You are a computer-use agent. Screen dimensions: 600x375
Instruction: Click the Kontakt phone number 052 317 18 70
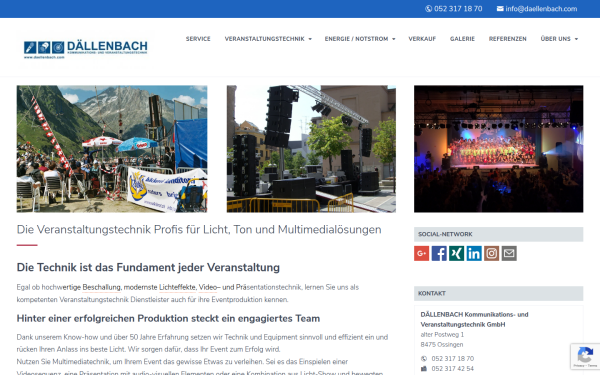tap(453, 359)
